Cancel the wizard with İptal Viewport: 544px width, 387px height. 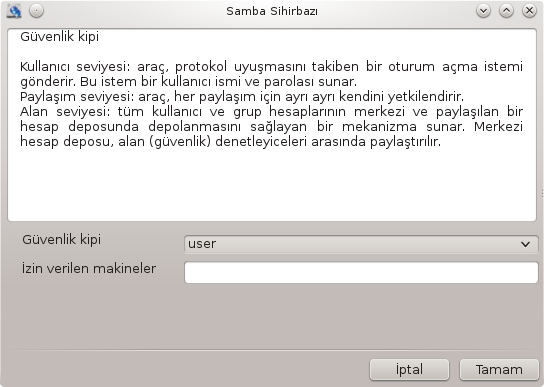[x=409, y=370]
